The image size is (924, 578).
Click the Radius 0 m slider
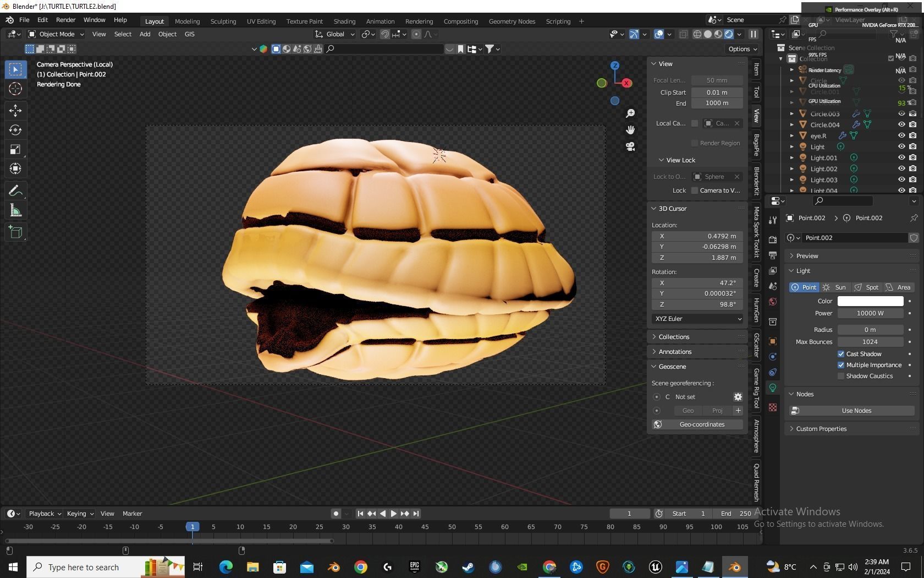tap(870, 330)
